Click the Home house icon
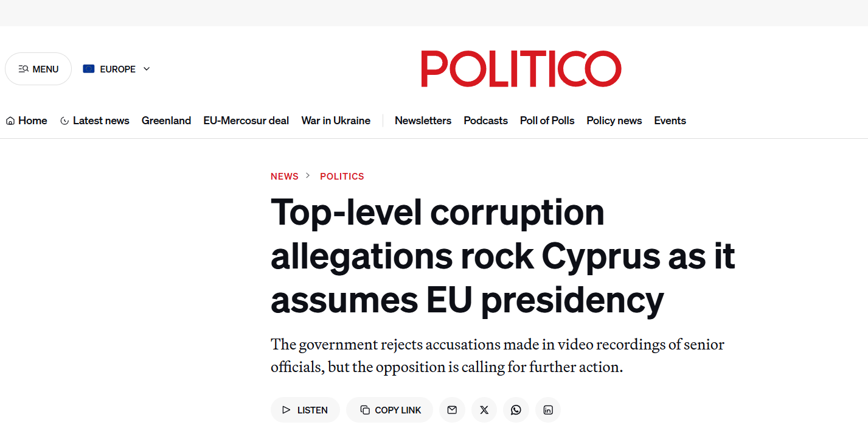The image size is (868, 425). click(x=10, y=121)
